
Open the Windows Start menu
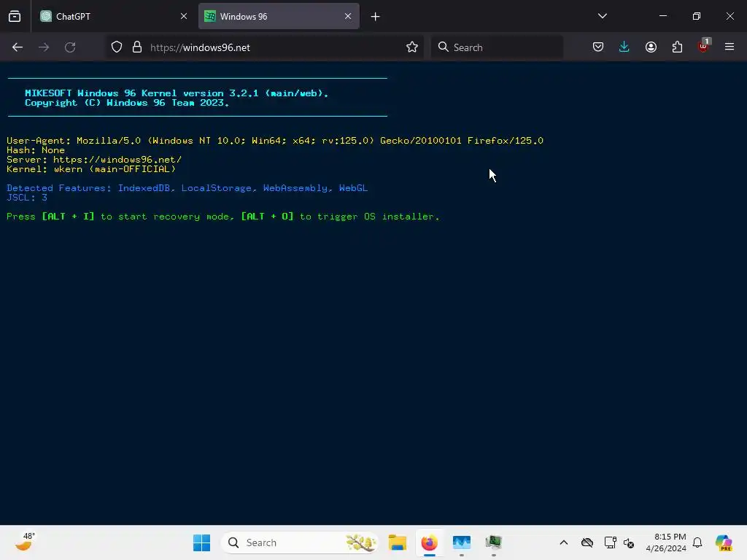201,542
